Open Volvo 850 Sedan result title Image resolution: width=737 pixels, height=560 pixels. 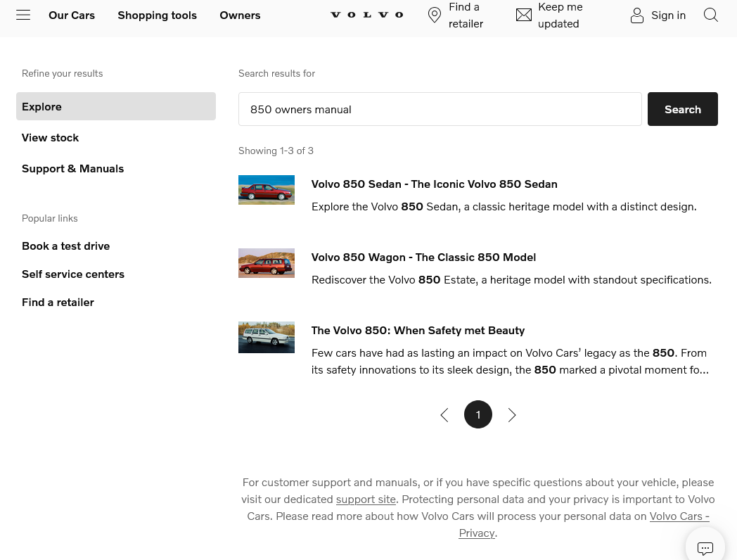pyautogui.click(x=435, y=184)
